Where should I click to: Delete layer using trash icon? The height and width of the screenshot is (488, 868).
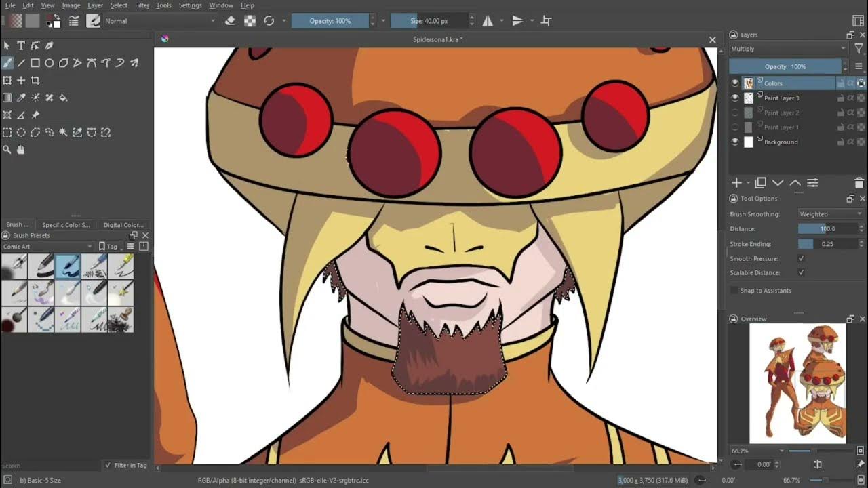pyautogui.click(x=859, y=183)
